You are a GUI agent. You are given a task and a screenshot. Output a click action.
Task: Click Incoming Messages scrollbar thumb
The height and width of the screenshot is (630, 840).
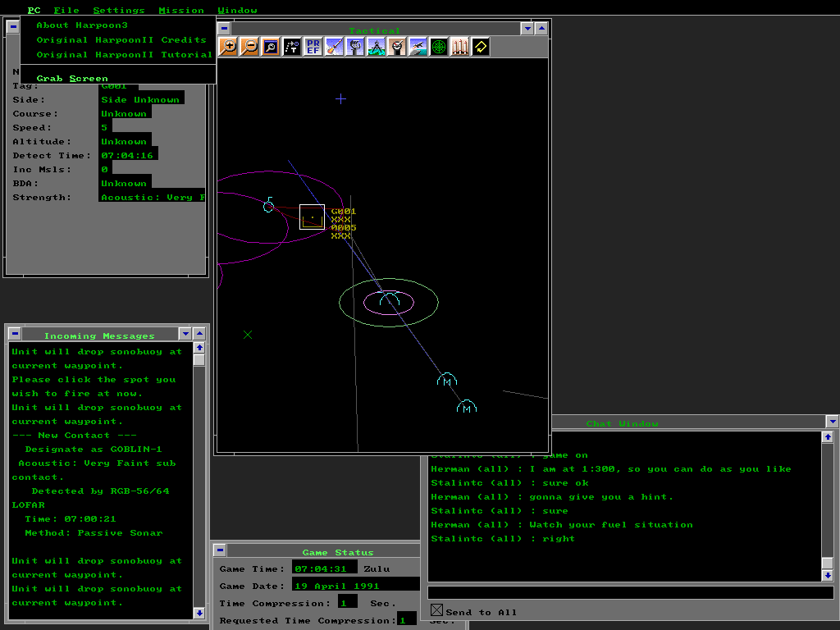[x=199, y=360]
